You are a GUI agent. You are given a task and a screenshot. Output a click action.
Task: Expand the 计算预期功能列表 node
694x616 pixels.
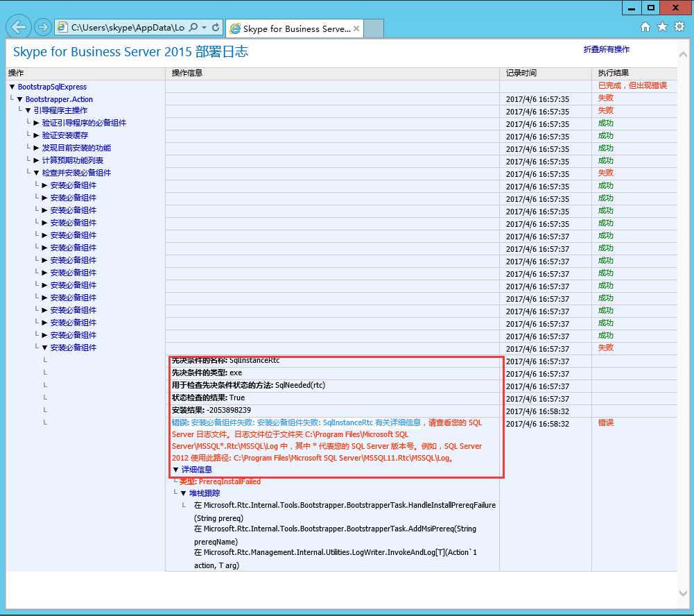click(36, 160)
